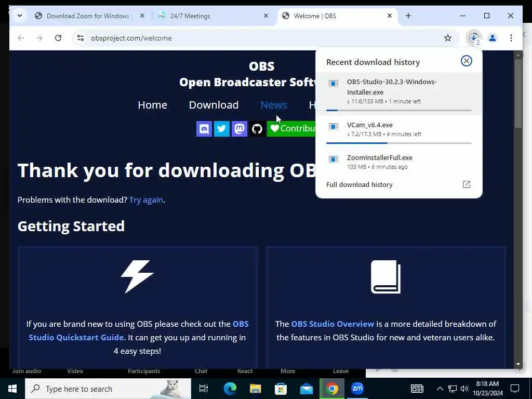Open File Explorer from the taskbar
Image resolution: width=532 pixels, height=399 pixels.
(255, 389)
